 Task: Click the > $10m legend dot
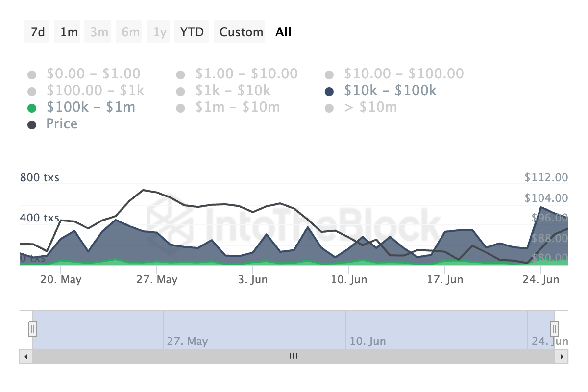(329, 108)
